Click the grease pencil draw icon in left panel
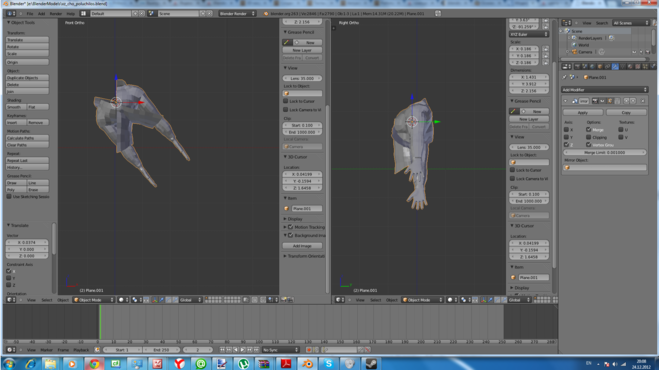 [x=287, y=42]
